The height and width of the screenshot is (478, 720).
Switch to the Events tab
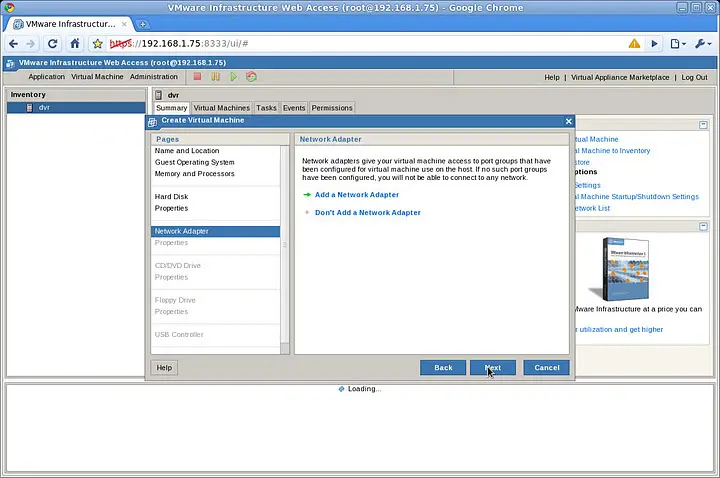point(294,108)
